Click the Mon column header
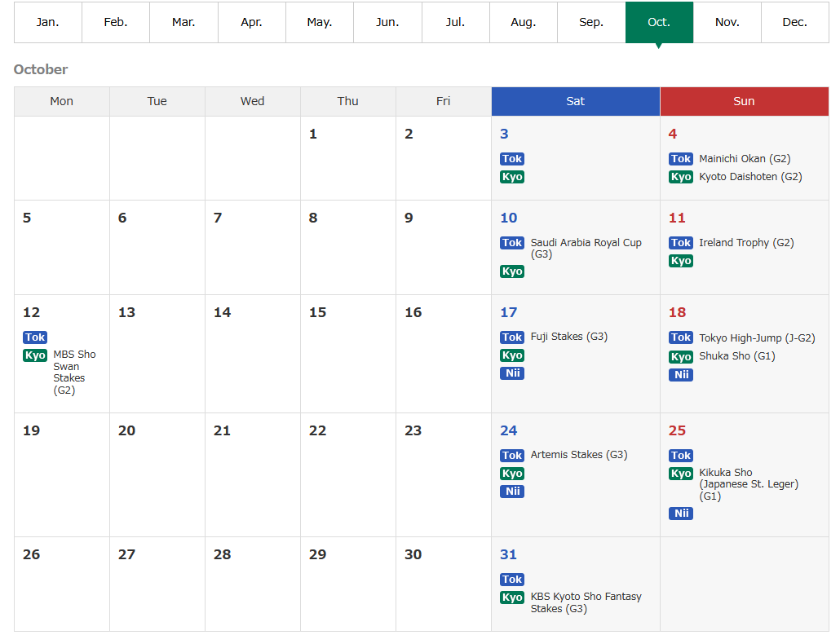840x644 pixels. pyautogui.click(x=62, y=101)
